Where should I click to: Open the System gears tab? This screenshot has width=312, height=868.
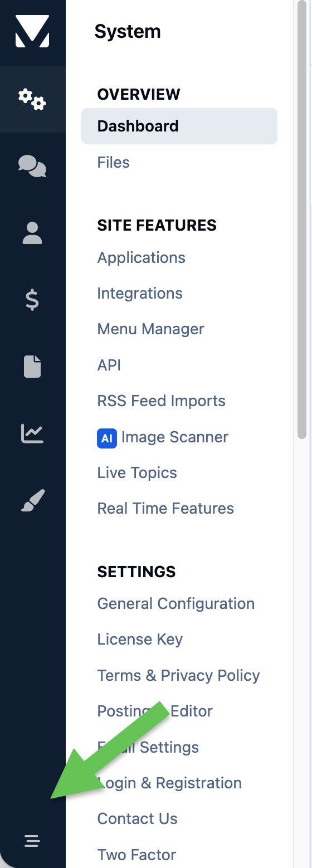pos(32,99)
